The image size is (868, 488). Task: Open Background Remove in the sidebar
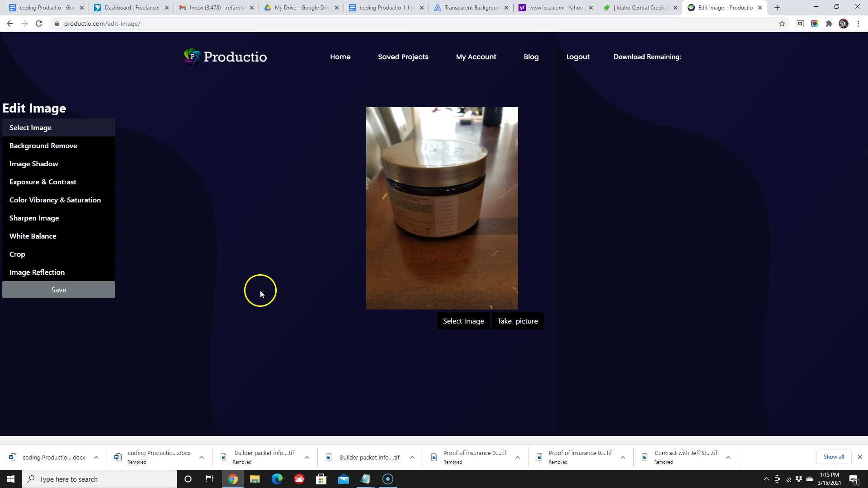point(43,145)
